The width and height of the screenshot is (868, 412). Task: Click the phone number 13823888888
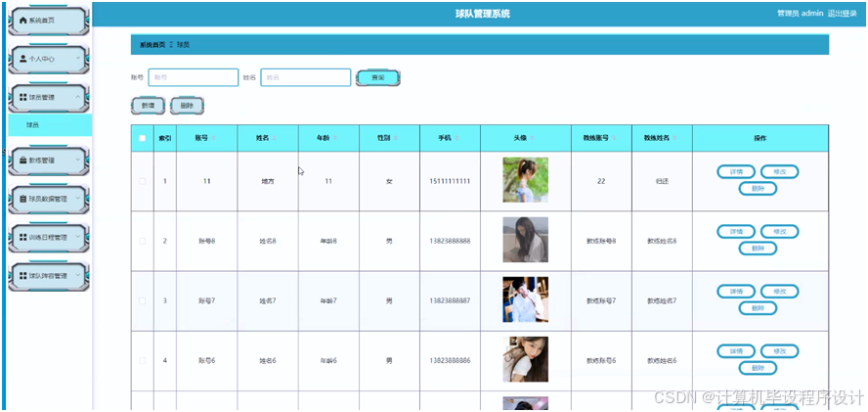click(x=450, y=241)
